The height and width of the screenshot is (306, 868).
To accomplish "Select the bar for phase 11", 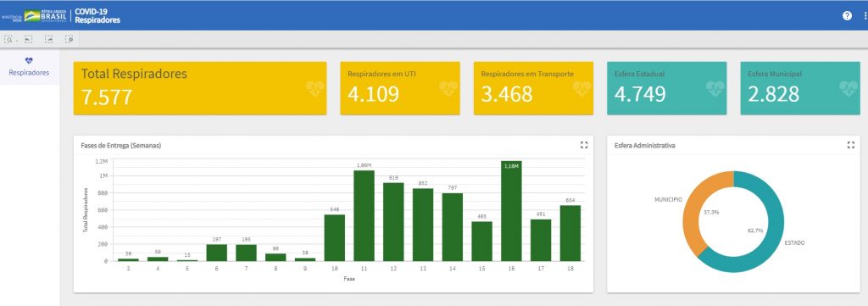I will [364, 216].
